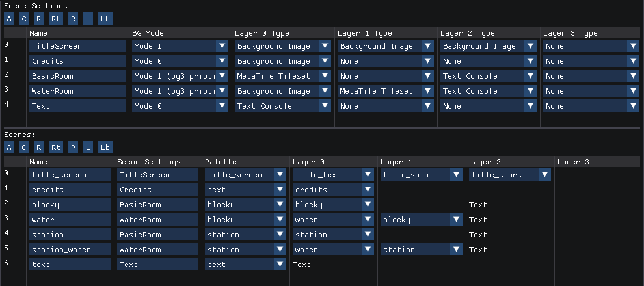Click the Rt button in Scenes toolbar
This screenshot has height=286, width=644.
coord(55,148)
